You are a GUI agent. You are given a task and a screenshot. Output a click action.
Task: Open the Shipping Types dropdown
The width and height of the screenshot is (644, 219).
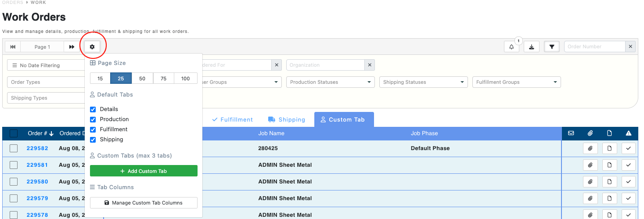point(46,98)
